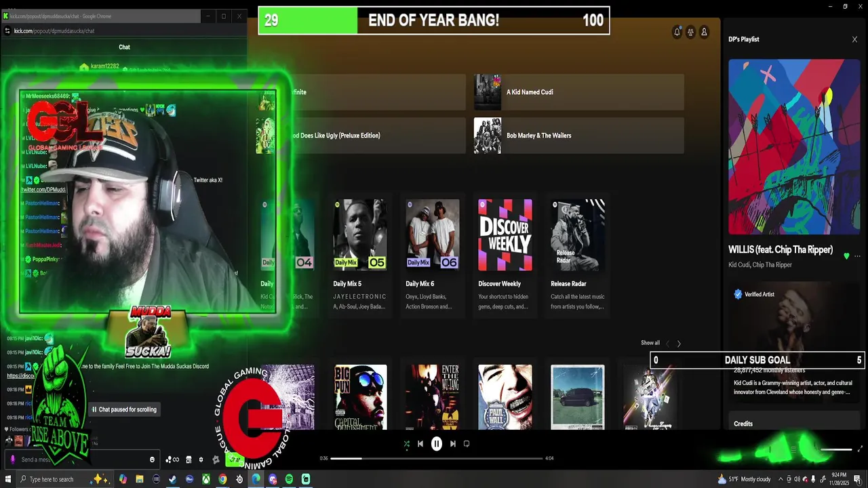
Task: Open more options for WILLIS track
Action: pyautogui.click(x=857, y=256)
